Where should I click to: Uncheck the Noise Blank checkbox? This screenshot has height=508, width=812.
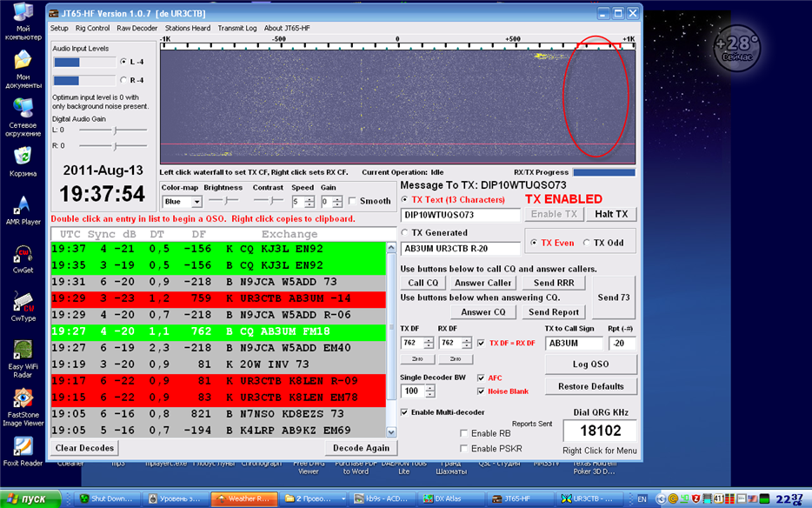(x=480, y=391)
